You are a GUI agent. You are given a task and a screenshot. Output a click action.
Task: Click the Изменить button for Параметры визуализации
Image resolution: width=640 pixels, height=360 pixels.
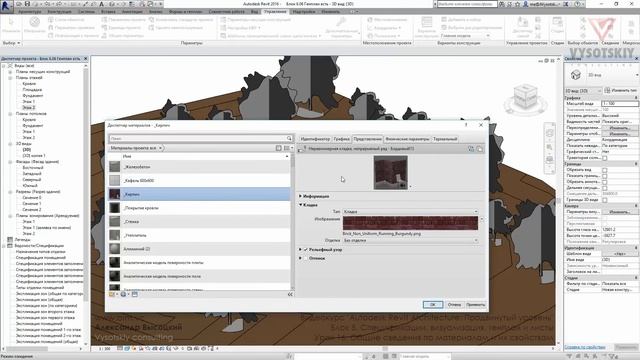tap(619, 212)
